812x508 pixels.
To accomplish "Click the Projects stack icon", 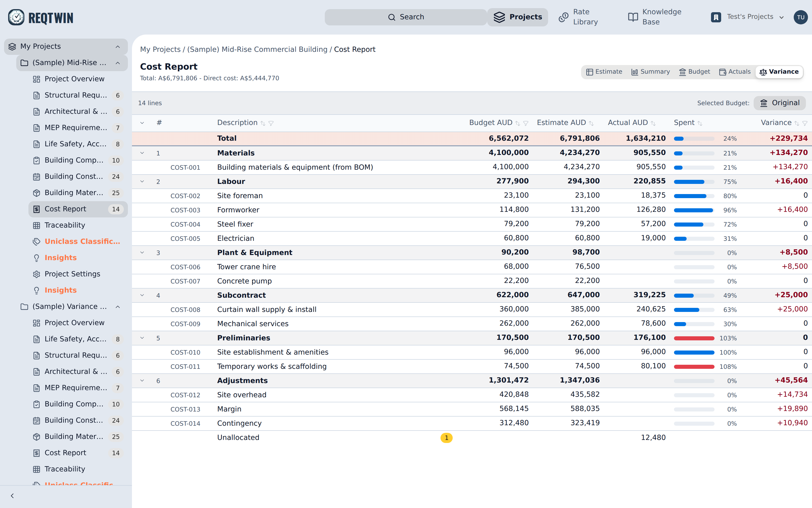I will [499, 17].
